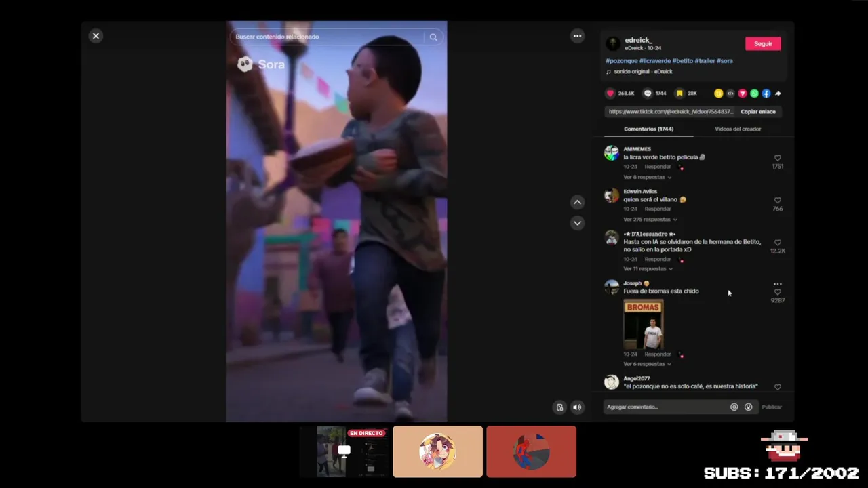Select the red Spider-Man thumbnail
The image size is (868, 488).
click(531, 451)
